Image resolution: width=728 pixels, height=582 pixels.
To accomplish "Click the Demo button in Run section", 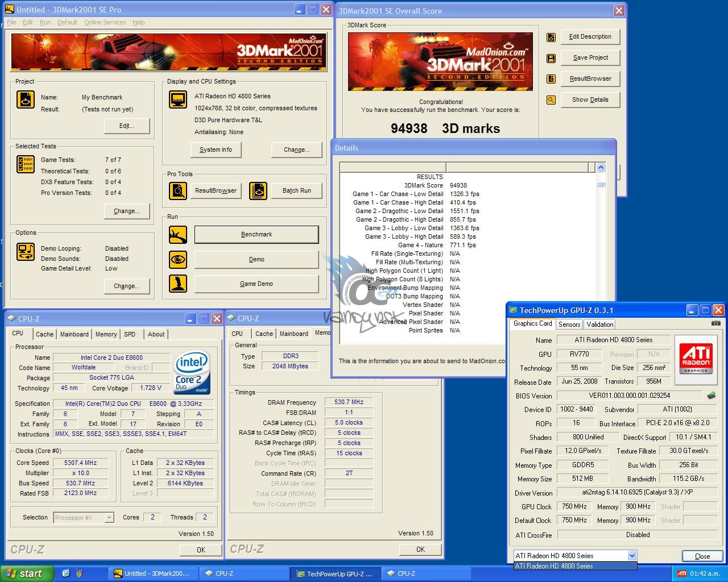I will [x=257, y=259].
